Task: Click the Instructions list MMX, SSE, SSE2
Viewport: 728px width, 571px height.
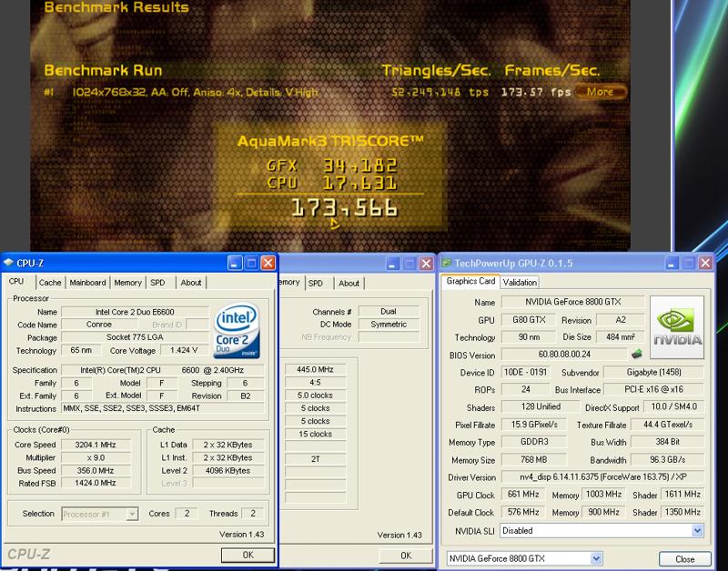Action: 163,408
